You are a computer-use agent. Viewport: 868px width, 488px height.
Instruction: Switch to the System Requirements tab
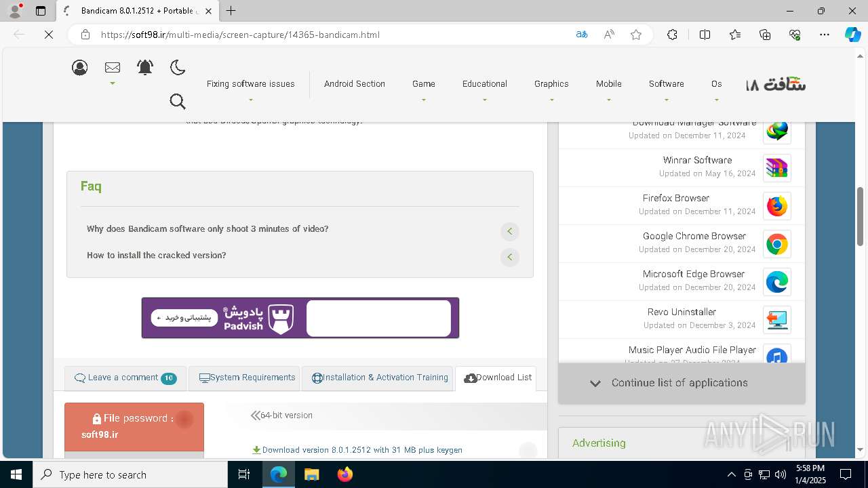point(244,378)
